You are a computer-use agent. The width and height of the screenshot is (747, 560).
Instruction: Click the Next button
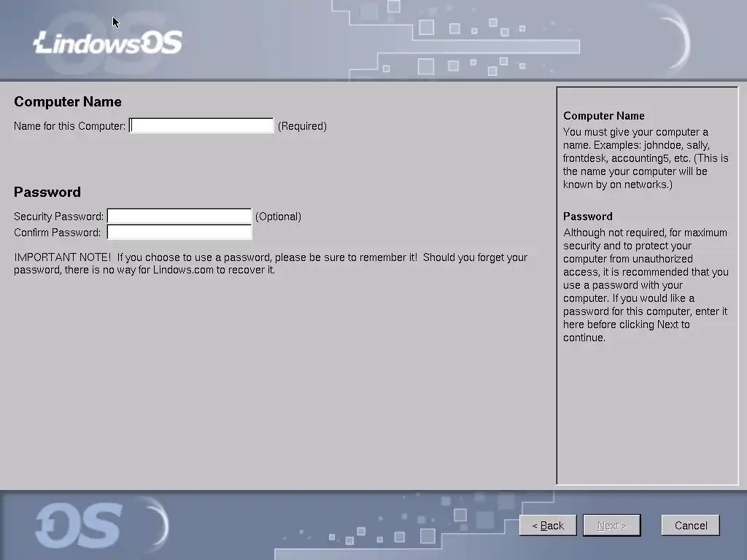[x=612, y=525]
